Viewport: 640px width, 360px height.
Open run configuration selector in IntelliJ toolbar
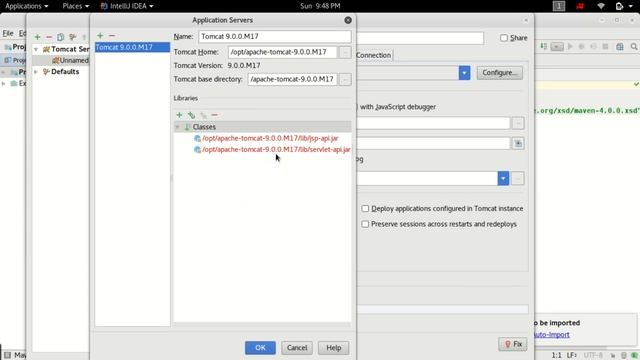point(557,47)
